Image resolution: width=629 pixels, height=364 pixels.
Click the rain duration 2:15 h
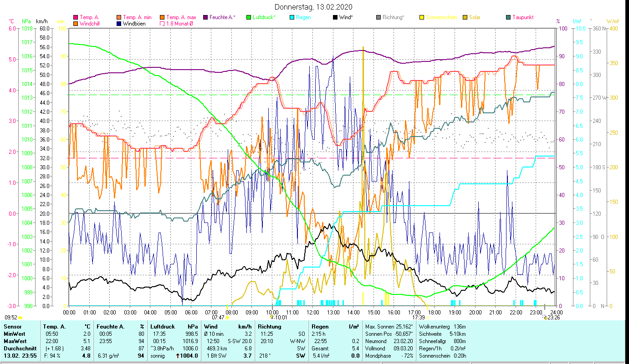pyautogui.click(x=319, y=334)
